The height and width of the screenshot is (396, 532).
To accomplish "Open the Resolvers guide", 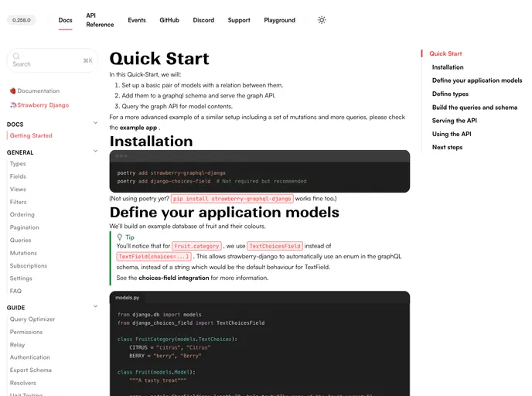I will [x=22, y=383].
